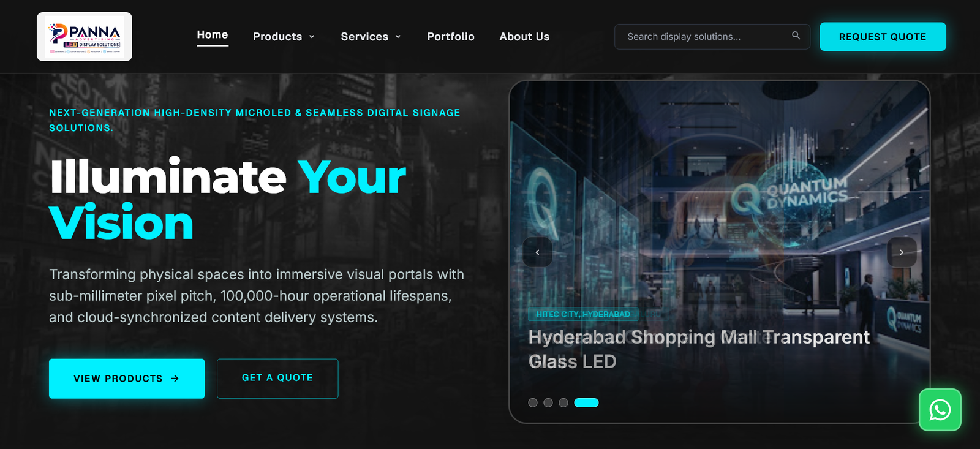Select the third carousel dot

(563, 402)
